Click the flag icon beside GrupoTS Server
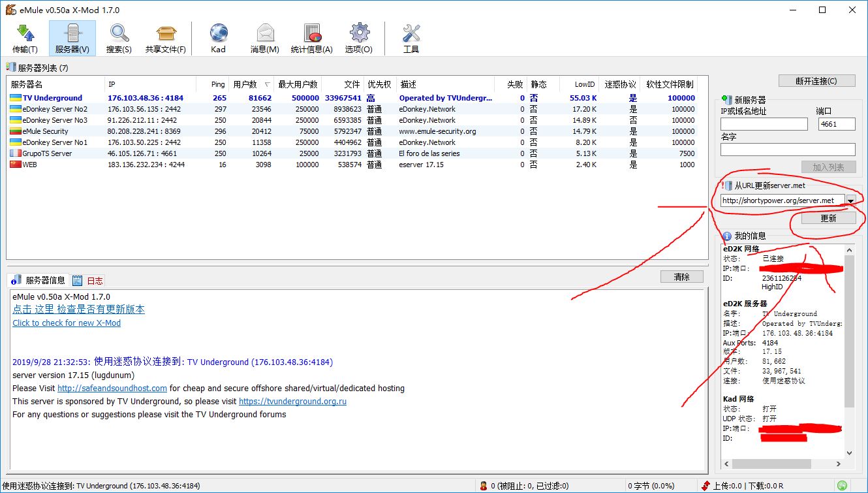868x493 pixels. [x=16, y=153]
